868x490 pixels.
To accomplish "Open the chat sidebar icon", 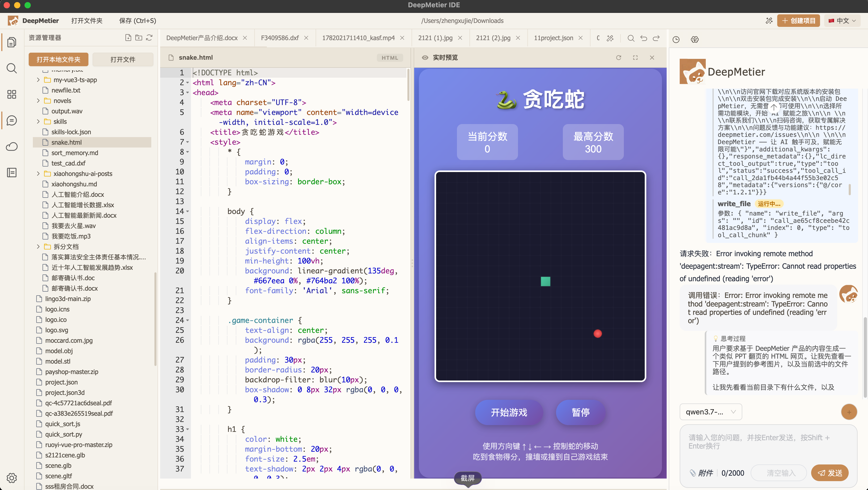I will [12, 121].
